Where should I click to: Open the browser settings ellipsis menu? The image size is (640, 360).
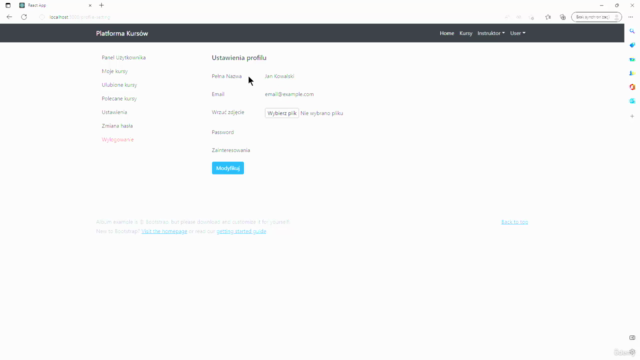tap(631, 17)
